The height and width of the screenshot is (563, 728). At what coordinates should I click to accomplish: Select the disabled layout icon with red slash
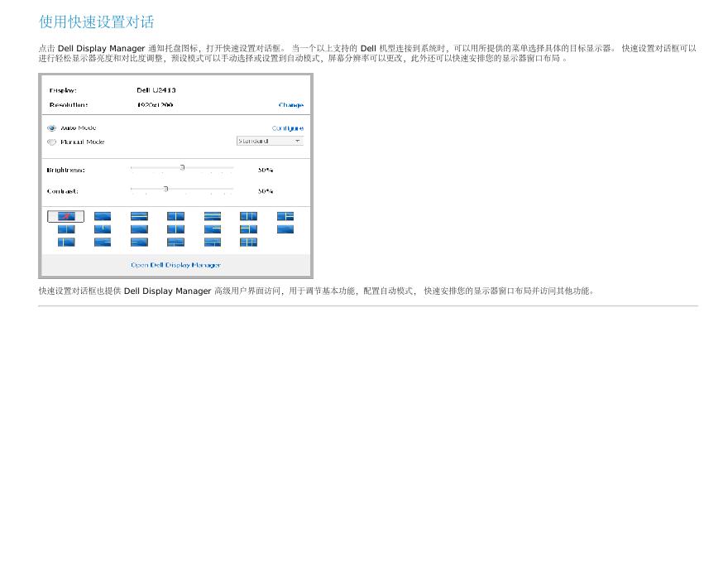[65, 216]
